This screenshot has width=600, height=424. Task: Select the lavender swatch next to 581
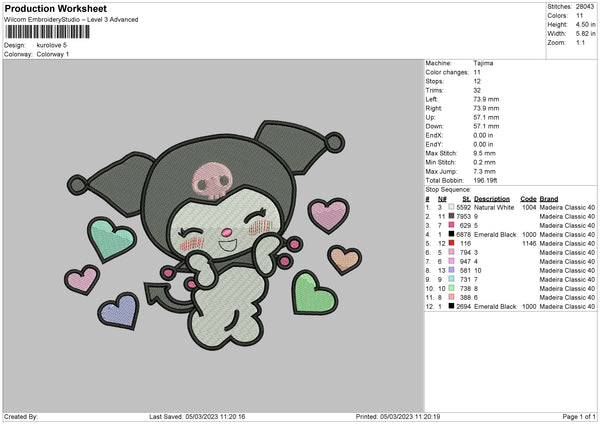452,270
